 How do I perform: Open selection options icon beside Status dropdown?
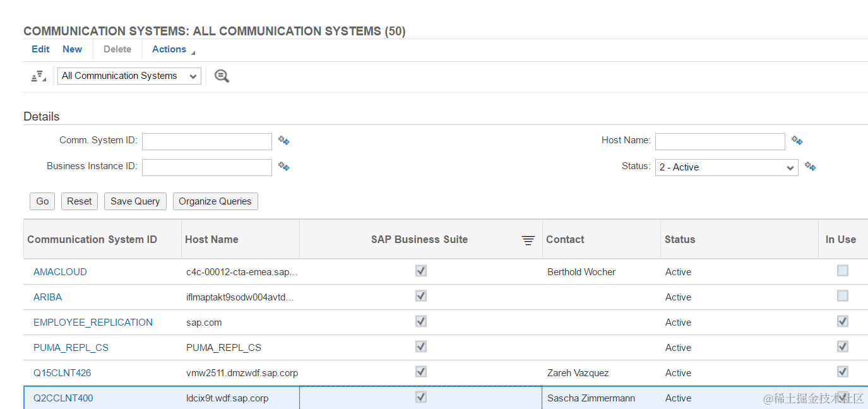click(811, 167)
